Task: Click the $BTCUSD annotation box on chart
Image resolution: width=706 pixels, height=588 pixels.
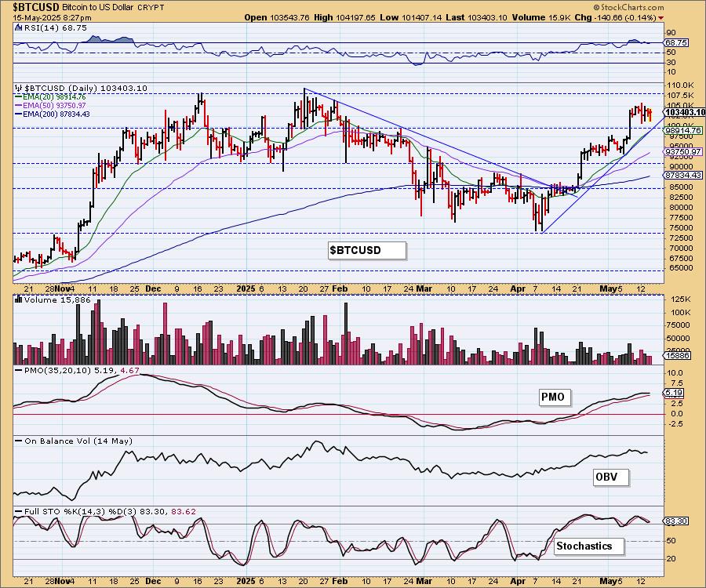Action: (367, 251)
